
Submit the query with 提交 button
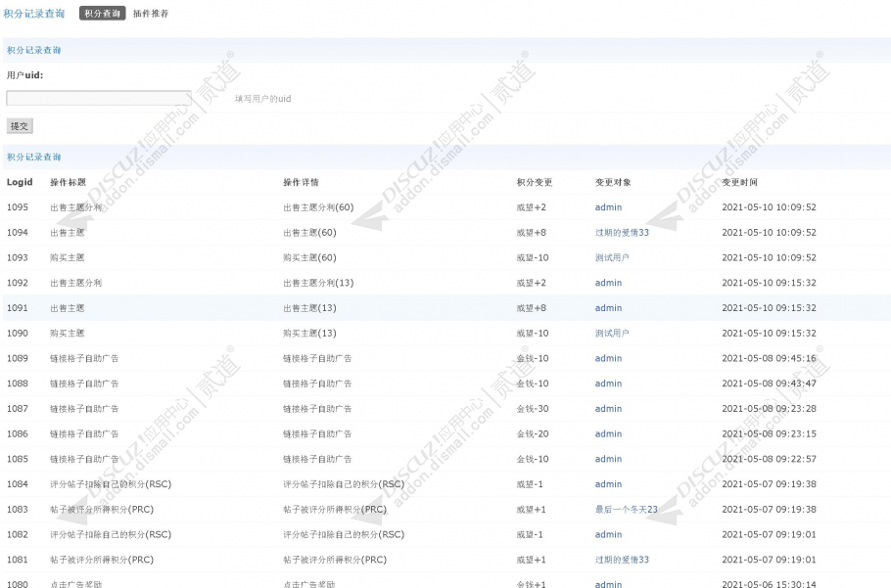click(20, 126)
